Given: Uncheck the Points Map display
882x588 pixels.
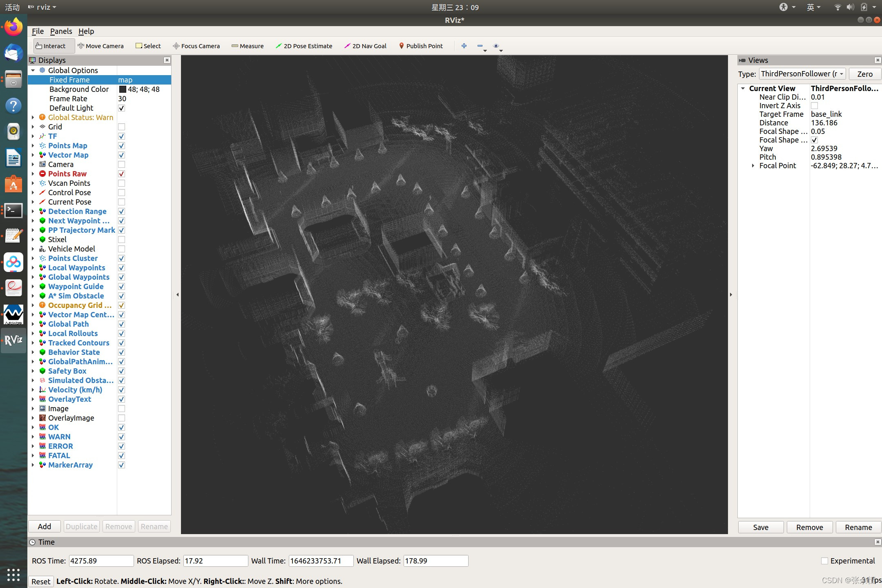Looking at the screenshot, I should pos(121,146).
